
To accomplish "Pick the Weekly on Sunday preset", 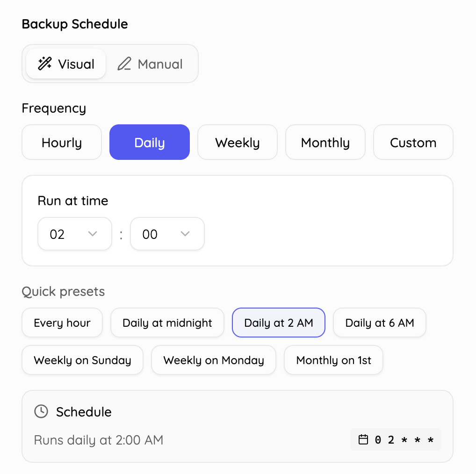I will tap(82, 360).
